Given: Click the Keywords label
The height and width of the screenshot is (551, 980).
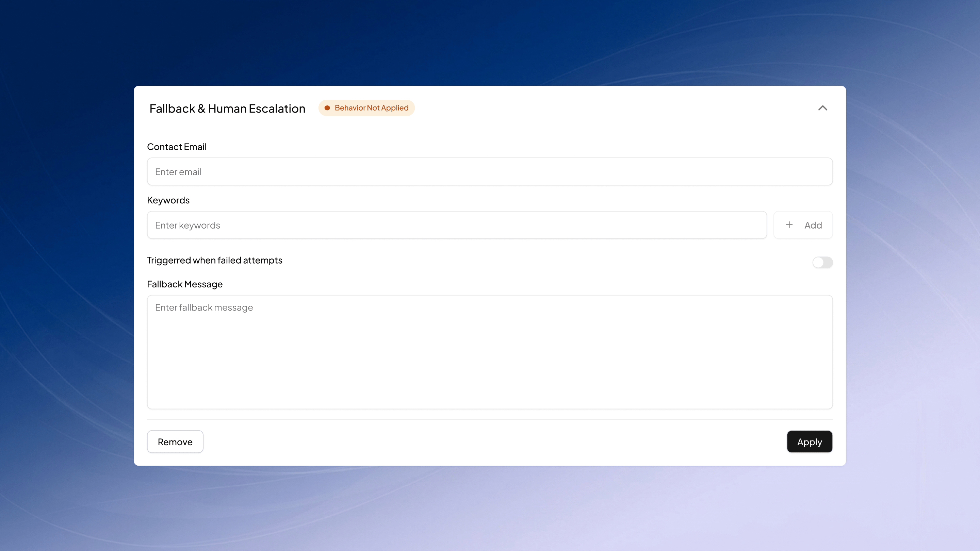Looking at the screenshot, I should point(168,200).
